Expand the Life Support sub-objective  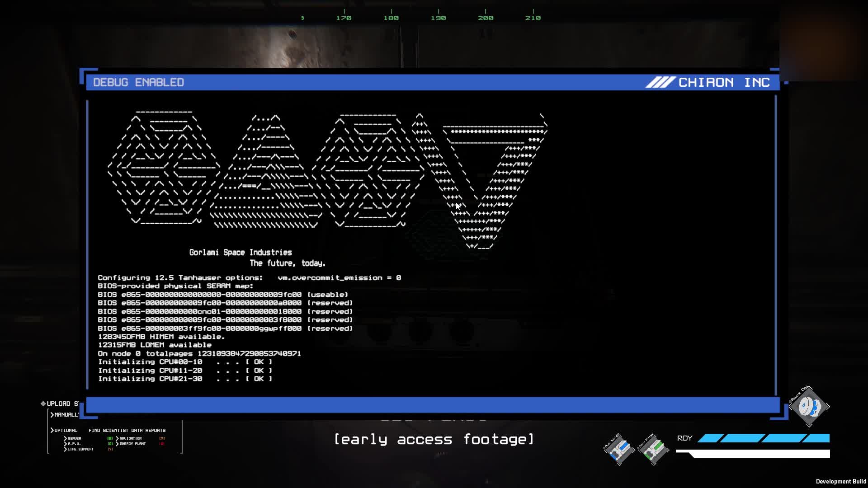tap(79, 449)
